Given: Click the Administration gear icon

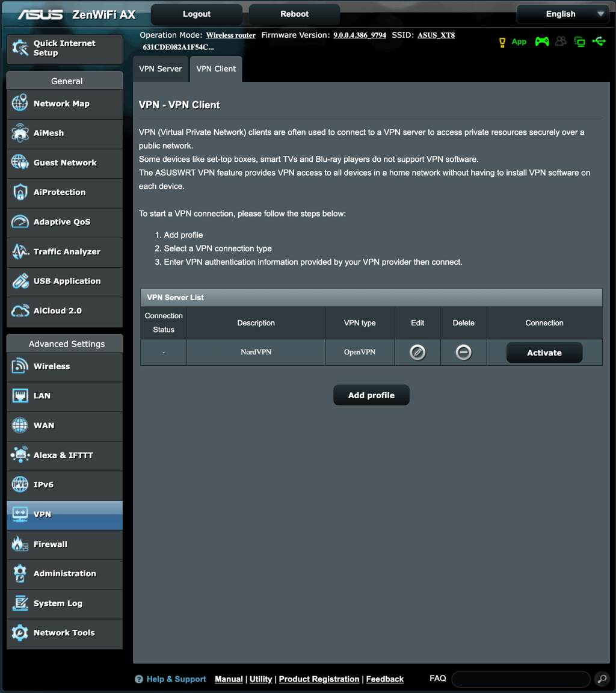Looking at the screenshot, I should pyautogui.click(x=20, y=573).
